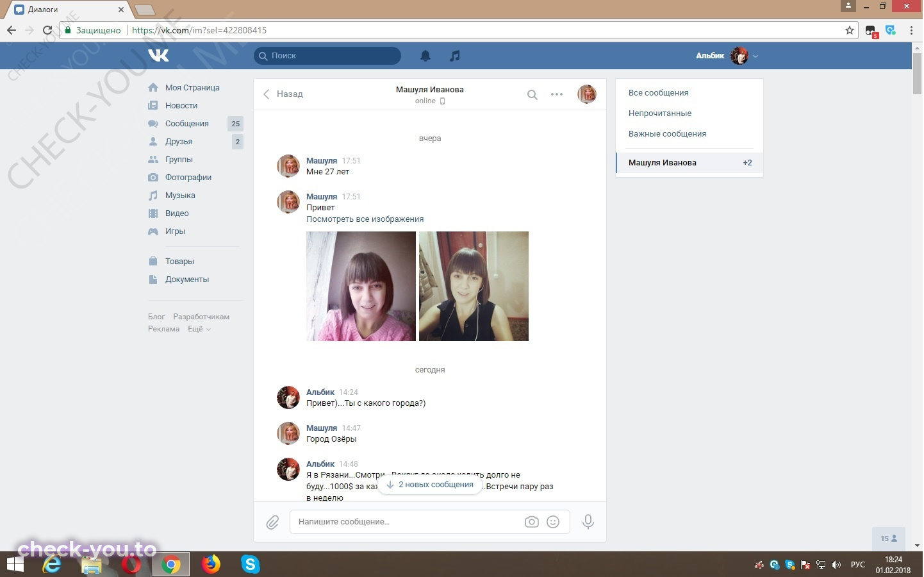Expand the Ещё footer dropdown
Screen dimensions: 924x577
[x=199, y=329]
